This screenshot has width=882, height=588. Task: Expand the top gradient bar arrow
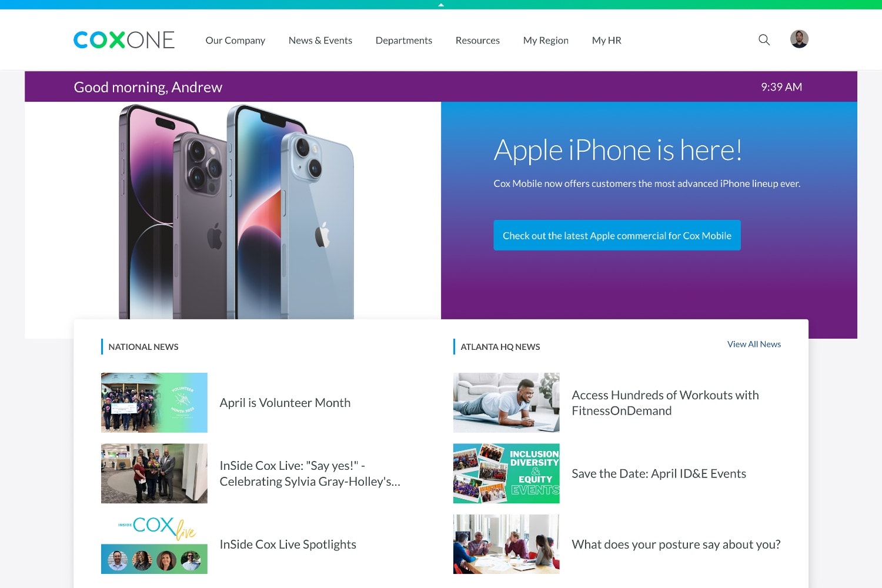pos(441,5)
